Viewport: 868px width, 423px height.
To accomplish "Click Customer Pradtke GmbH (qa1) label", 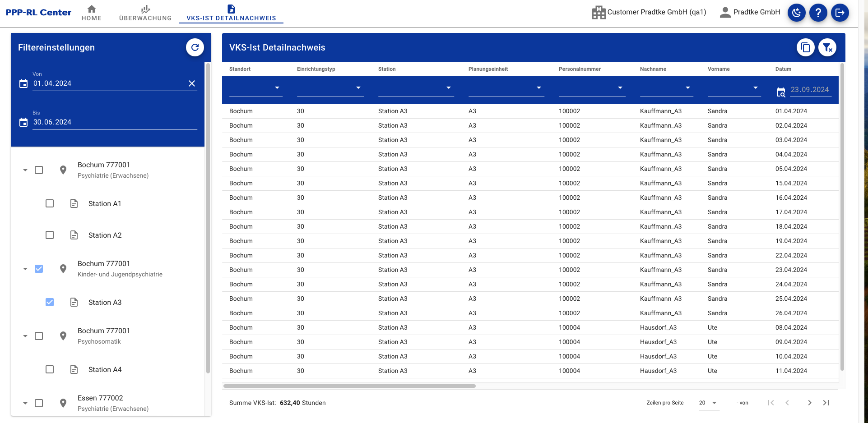I will pos(657,12).
